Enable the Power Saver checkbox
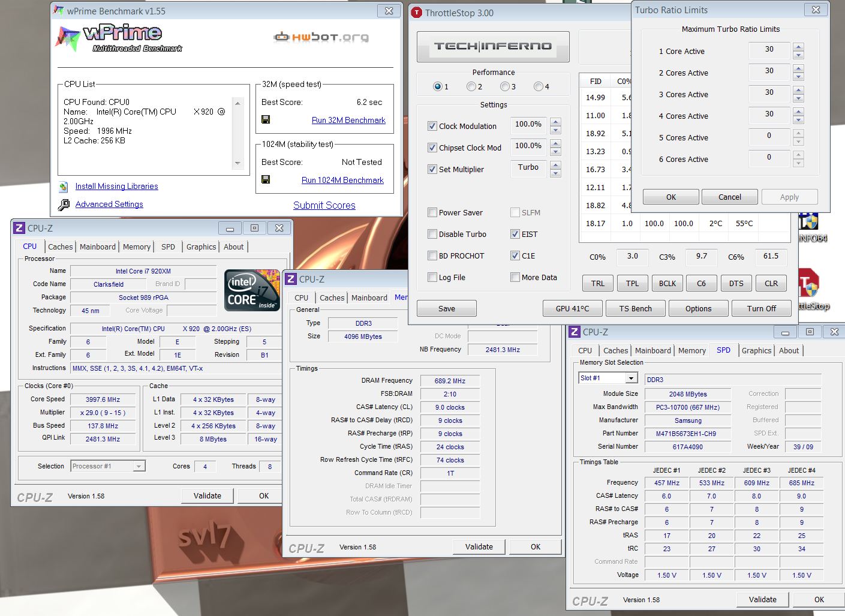The image size is (845, 616). pyautogui.click(x=432, y=212)
